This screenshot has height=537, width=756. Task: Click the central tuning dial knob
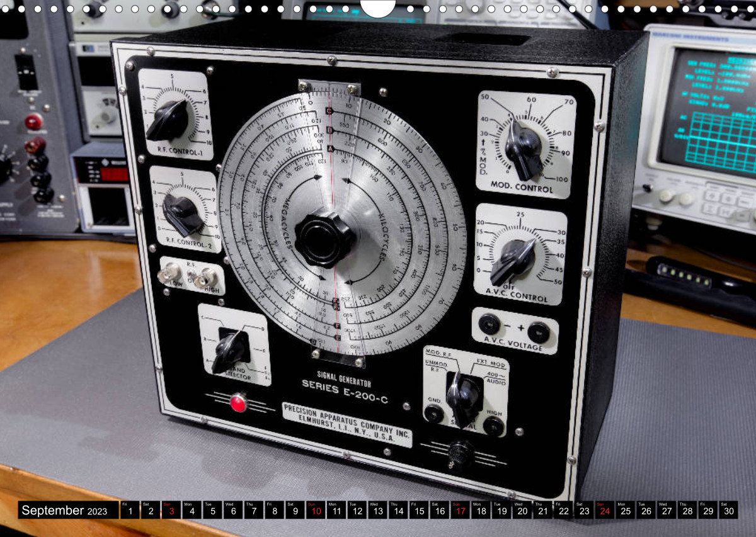(x=325, y=239)
